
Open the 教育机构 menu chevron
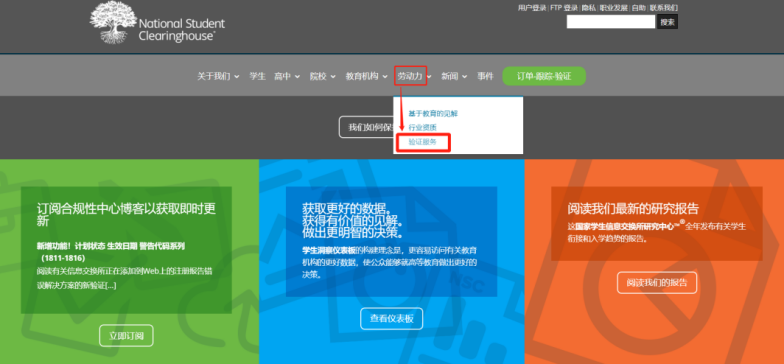pyautogui.click(x=385, y=76)
